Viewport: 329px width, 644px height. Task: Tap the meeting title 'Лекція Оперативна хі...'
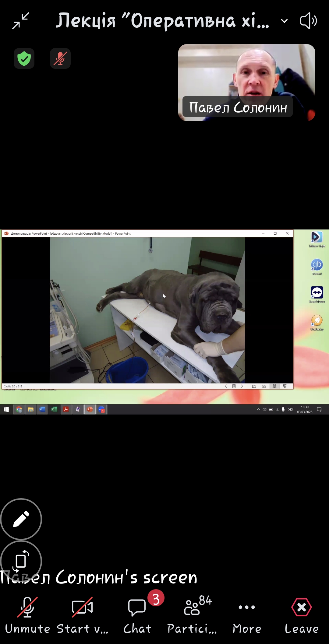pyautogui.click(x=162, y=21)
